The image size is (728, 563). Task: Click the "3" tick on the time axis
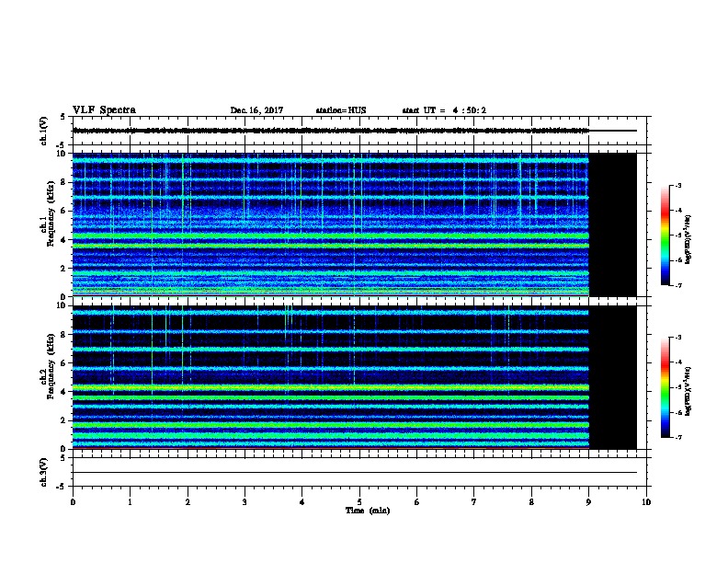(245, 502)
